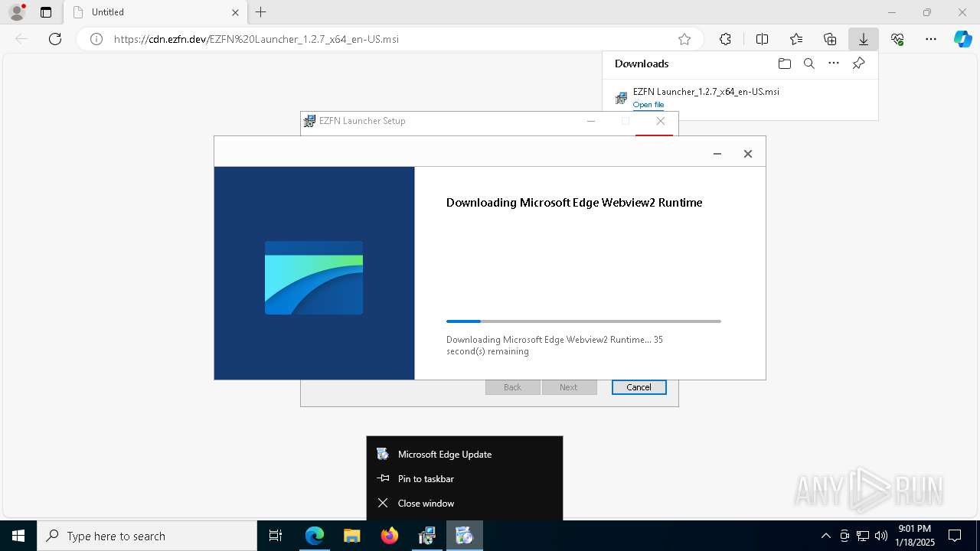The width and height of the screenshot is (980, 551).
Task: Click Webview2 installer logo image
Action: click(x=314, y=278)
